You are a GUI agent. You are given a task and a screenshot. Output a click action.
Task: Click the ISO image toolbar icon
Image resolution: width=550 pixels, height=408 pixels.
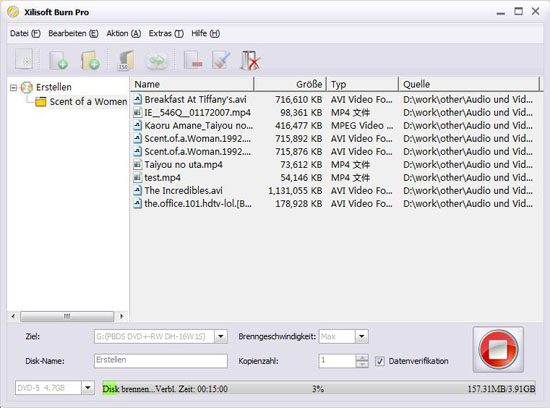(x=126, y=60)
